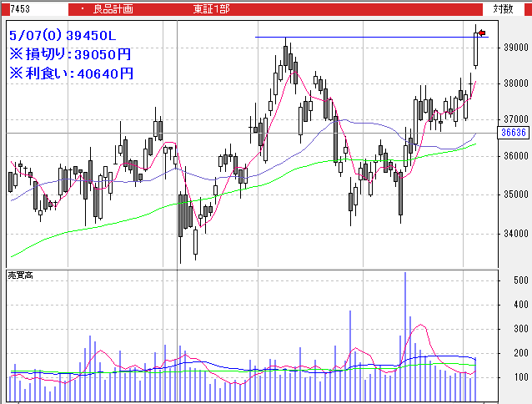The image size is (532, 404).
Task: Click the 36636 current price label
Action: click(516, 133)
